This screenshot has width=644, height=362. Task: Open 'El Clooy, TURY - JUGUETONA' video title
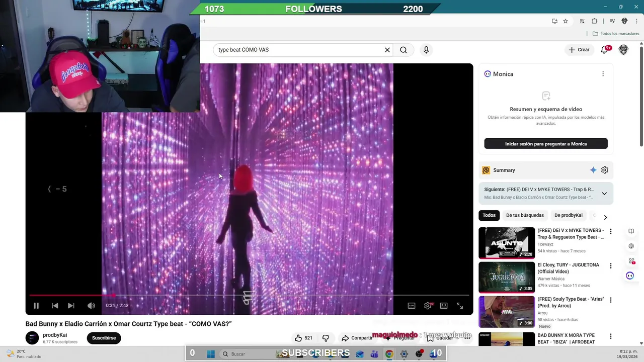[568, 268]
